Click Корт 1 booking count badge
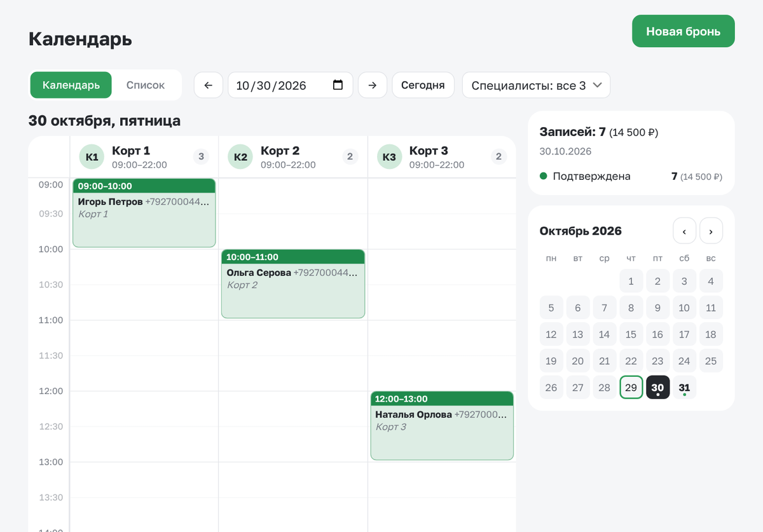This screenshot has height=532, width=763. [x=201, y=156]
